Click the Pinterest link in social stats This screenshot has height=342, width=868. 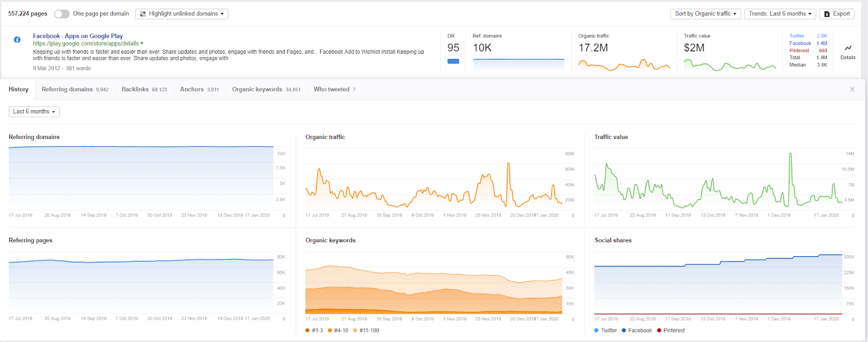point(799,50)
